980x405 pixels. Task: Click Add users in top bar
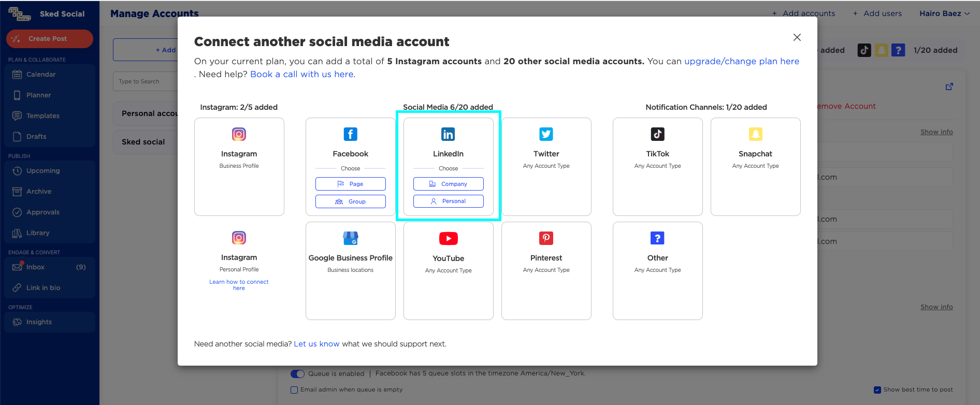click(877, 13)
